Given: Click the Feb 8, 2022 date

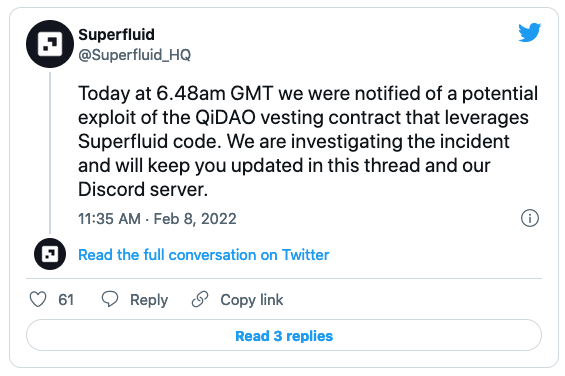Looking at the screenshot, I should click(x=195, y=219).
